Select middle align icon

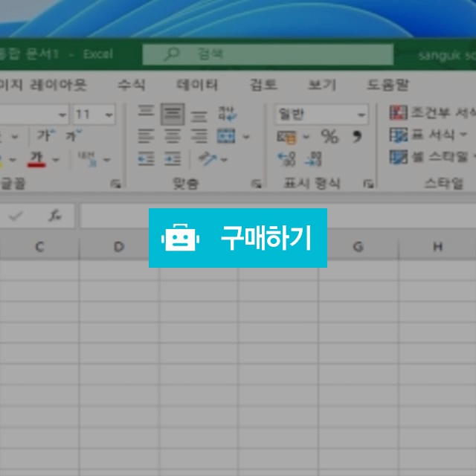click(173, 114)
